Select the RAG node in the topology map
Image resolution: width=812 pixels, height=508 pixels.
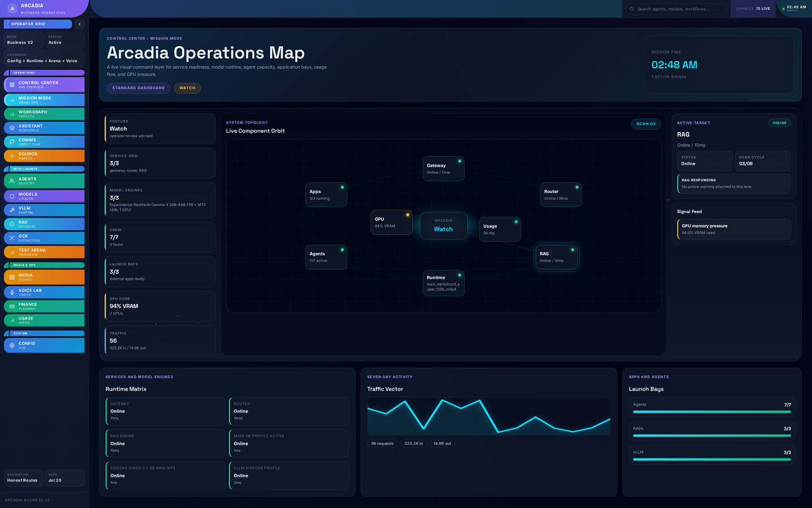pyautogui.click(x=557, y=257)
